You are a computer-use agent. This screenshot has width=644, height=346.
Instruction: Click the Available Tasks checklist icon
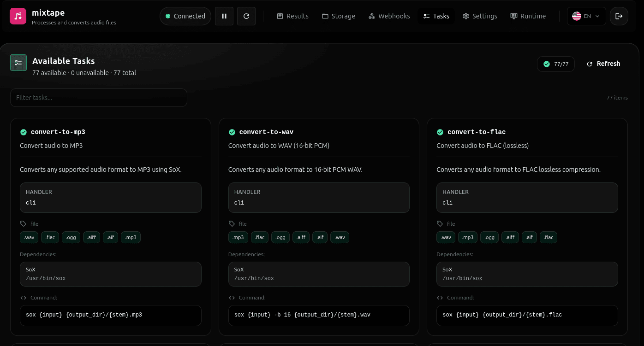point(18,63)
